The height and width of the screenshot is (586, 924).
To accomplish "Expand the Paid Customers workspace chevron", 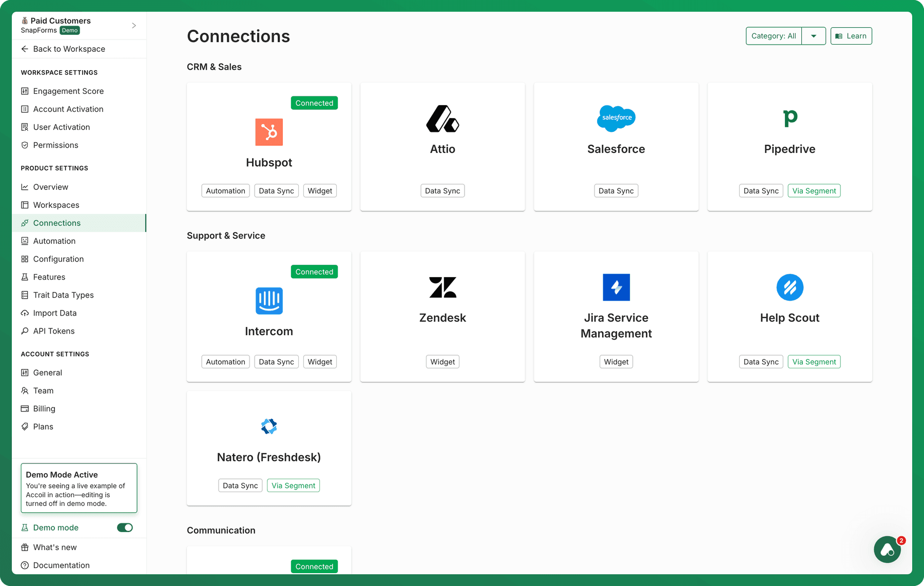I will [134, 26].
